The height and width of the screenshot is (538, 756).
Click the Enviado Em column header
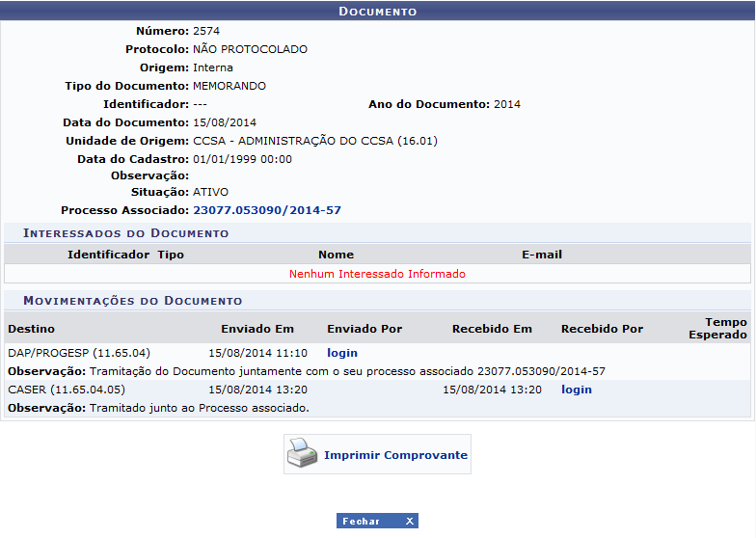point(257,329)
